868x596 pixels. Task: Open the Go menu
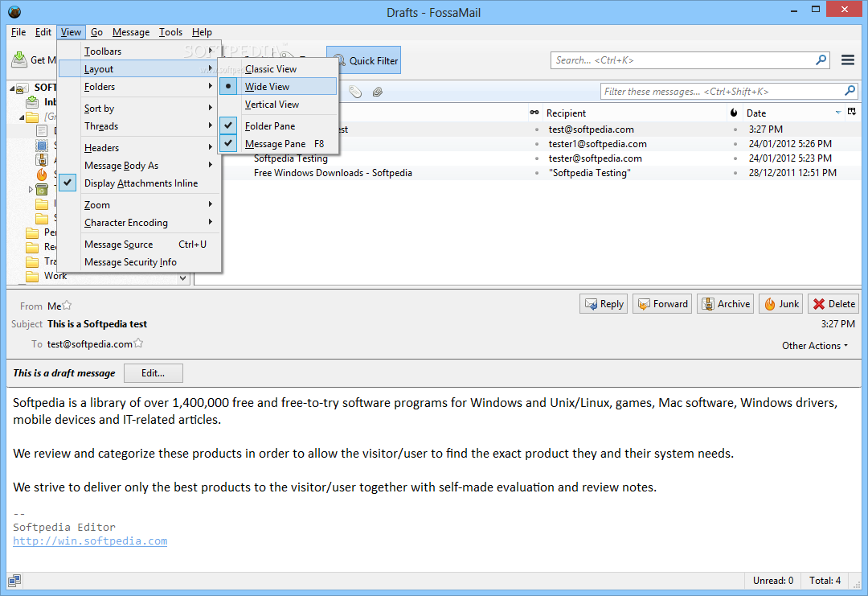(97, 32)
